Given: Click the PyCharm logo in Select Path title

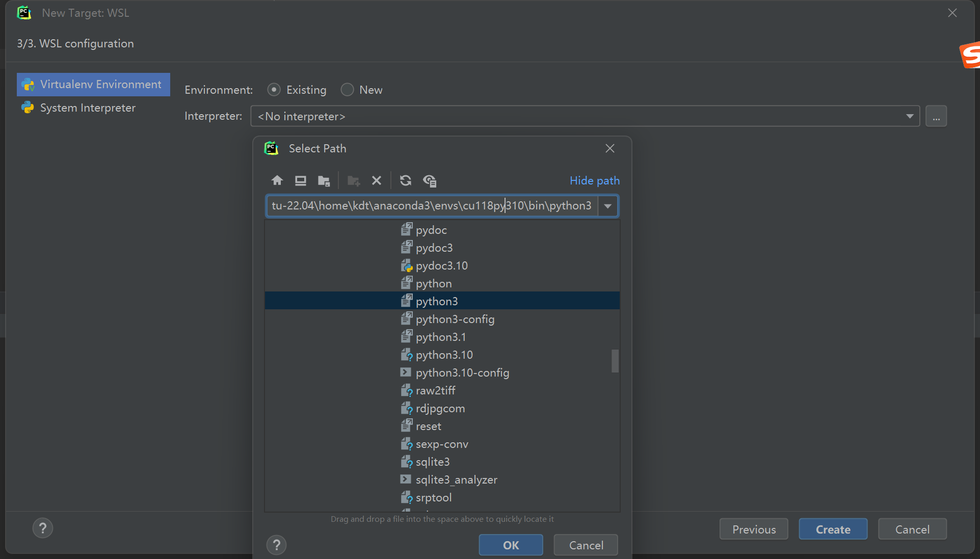Looking at the screenshot, I should pos(271,148).
